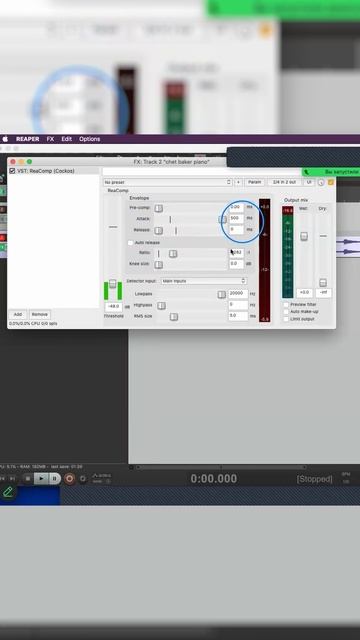Viewport: 360px width, 640px height.
Task: Enable the Preview filter checkbox
Action: pos(286,305)
